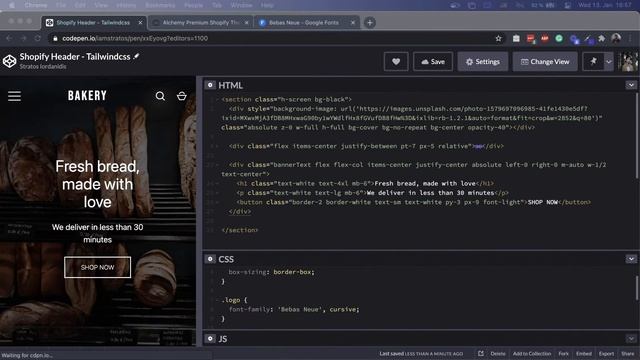The width and height of the screenshot is (640, 360).
Task: Open Chrome profile avatar
Action: point(616,38)
